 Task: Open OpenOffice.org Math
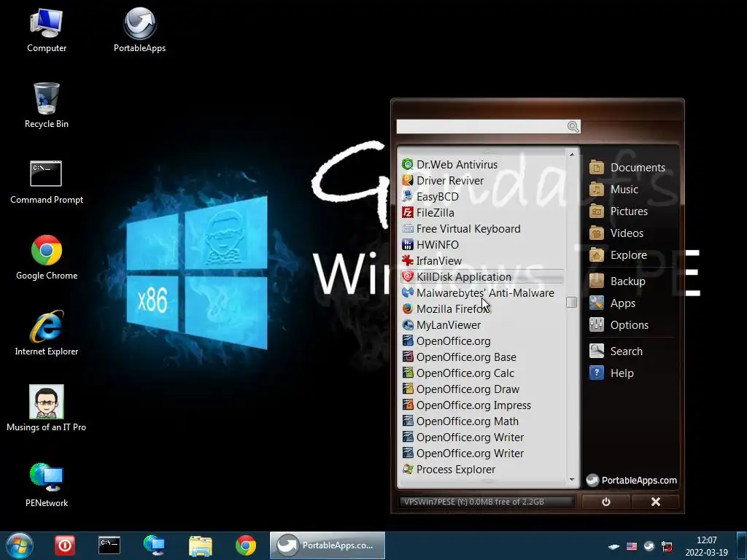coord(460,421)
